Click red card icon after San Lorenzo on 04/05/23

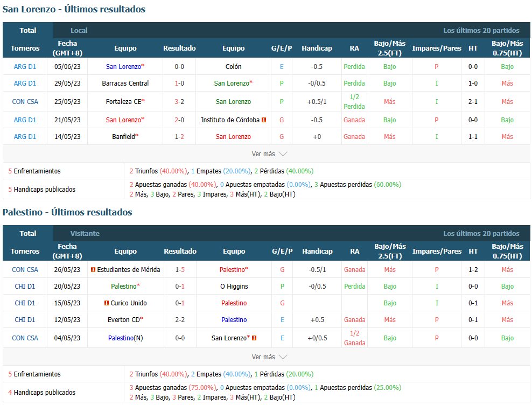[x=254, y=338]
